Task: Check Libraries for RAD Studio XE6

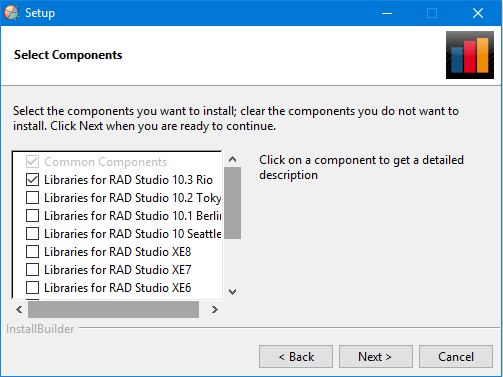Action: [x=32, y=288]
